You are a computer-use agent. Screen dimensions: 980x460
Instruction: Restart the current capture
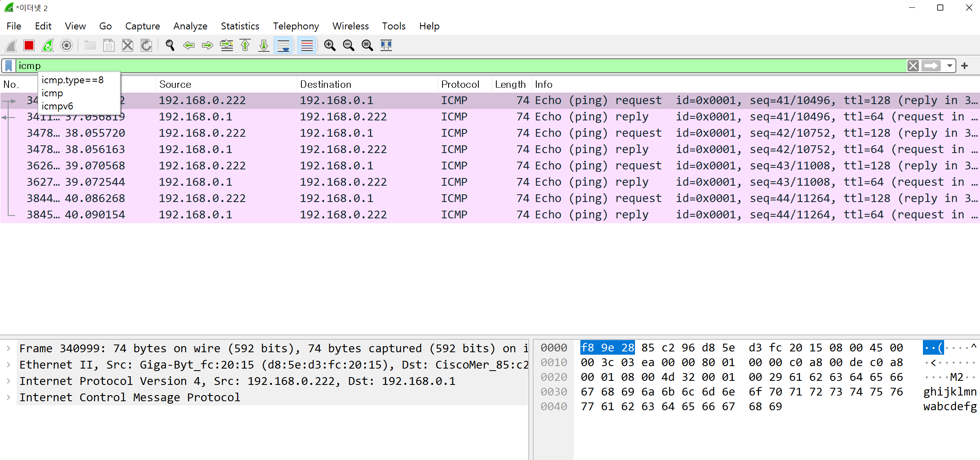tap(48, 45)
